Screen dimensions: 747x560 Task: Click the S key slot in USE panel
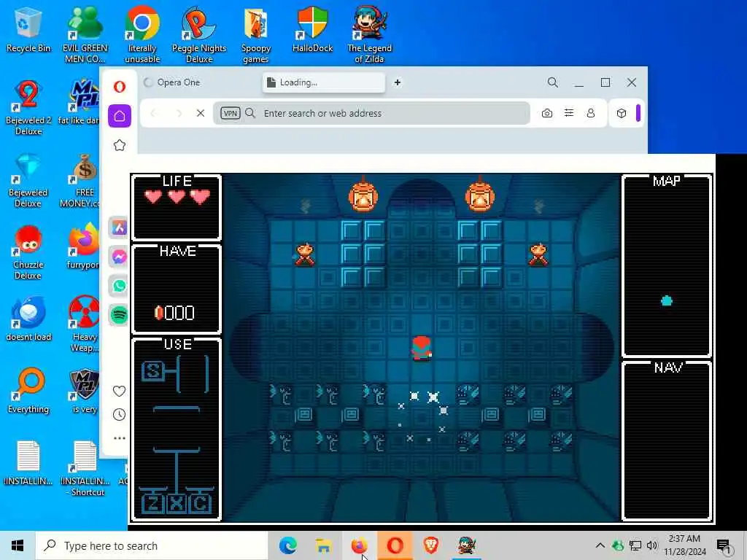coord(153,371)
